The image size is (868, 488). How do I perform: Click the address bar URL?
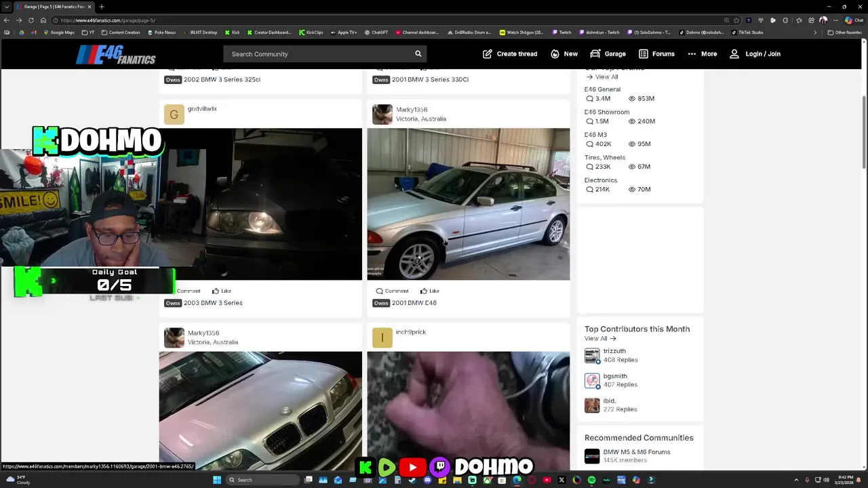tap(108, 20)
